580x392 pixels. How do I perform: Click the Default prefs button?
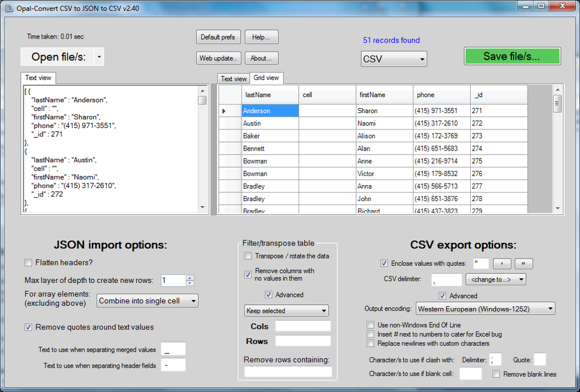coord(218,37)
